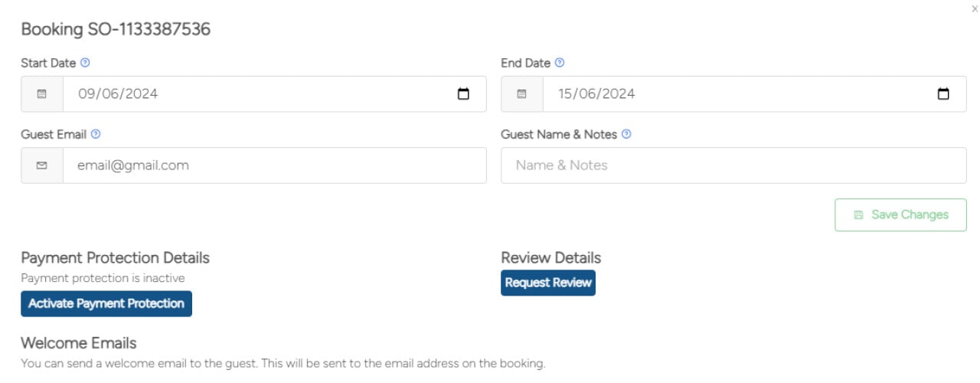Select the End Date value 15/06/2024
This screenshot has height=383, width=980.
click(x=596, y=94)
